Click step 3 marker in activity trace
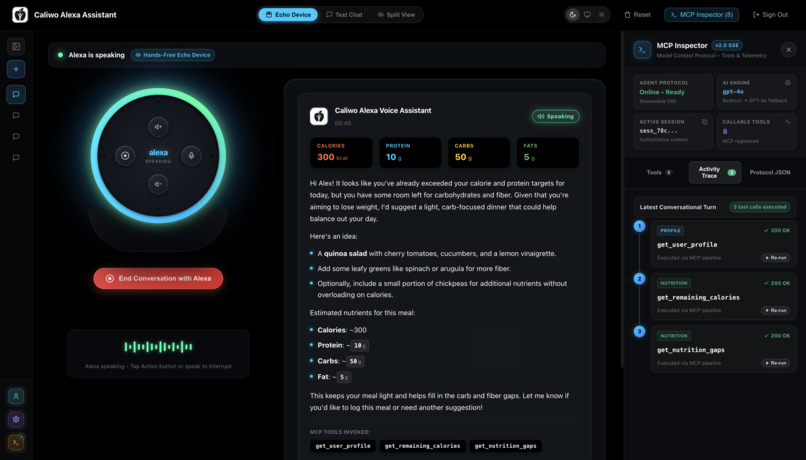Image resolution: width=806 pixels, height=460 pixels. (x=639, y=331)
